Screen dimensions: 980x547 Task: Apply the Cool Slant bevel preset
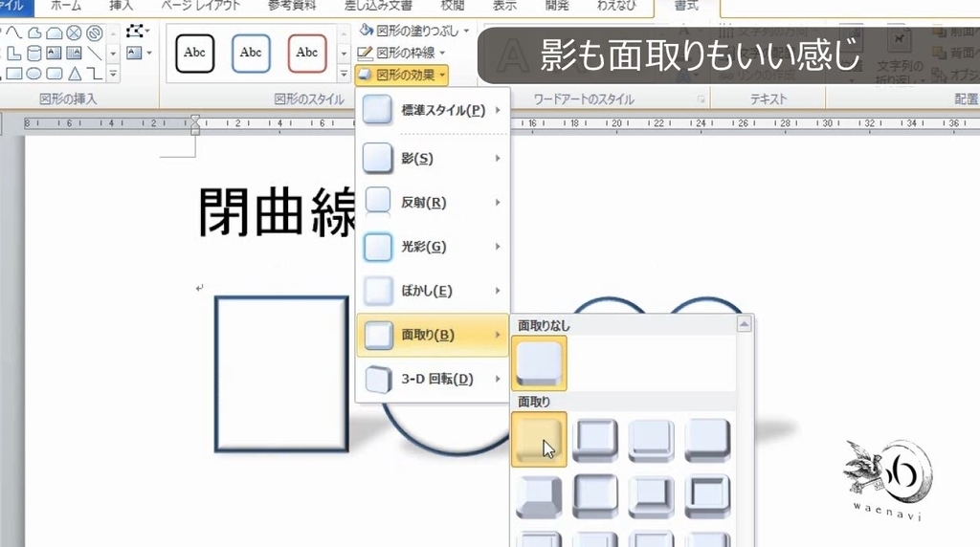coord(707,440)
